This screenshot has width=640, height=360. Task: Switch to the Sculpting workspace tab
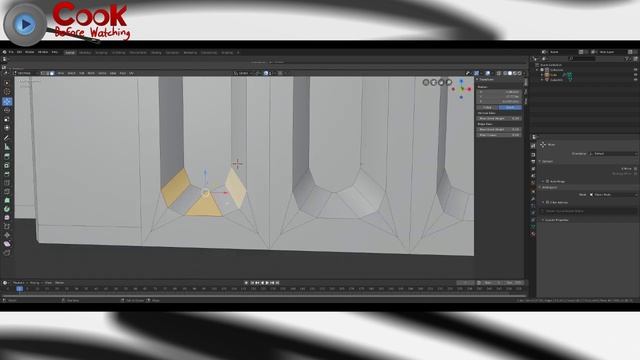coord(101,53)
